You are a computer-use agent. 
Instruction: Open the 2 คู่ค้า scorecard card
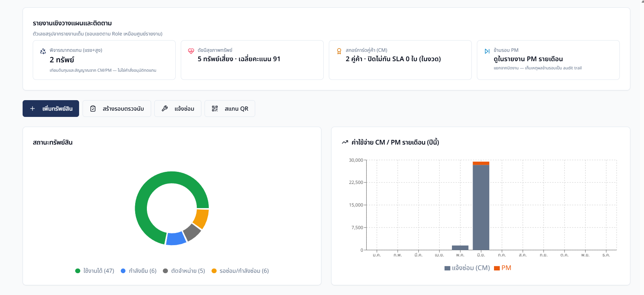(400, 60)
